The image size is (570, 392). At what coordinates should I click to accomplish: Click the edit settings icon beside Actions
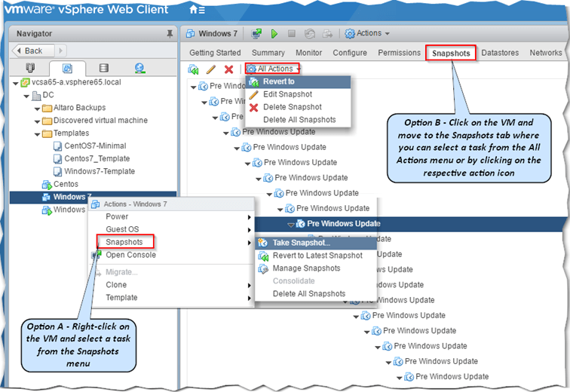pyautogui.click(x=327, y=34)
